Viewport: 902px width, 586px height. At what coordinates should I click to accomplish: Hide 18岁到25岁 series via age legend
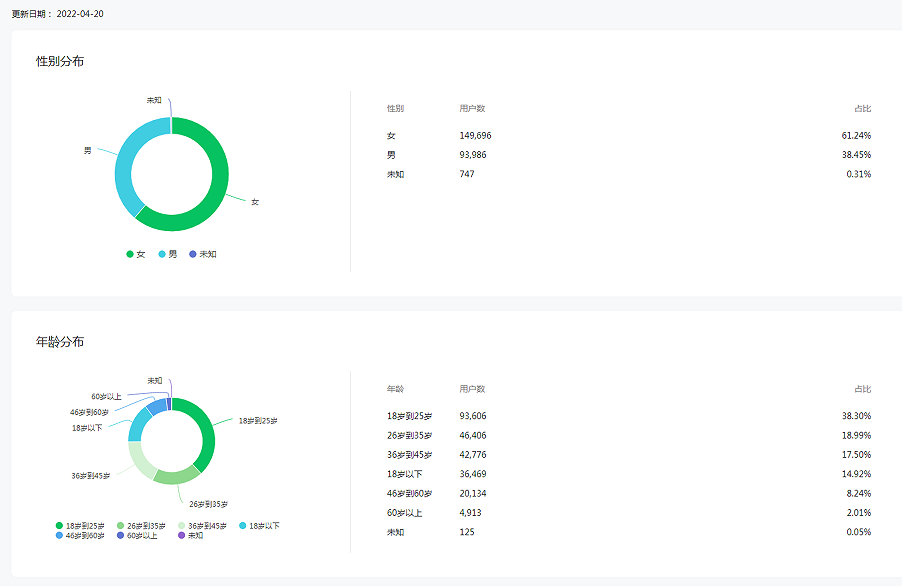click(81, 525)
